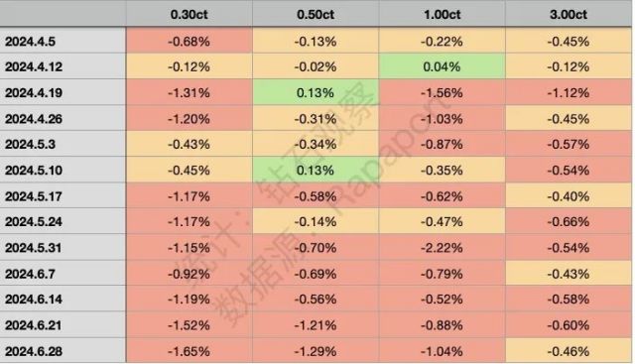Screen dimensions: 635x364
Task: Select the 0.30ct column header
Action: [190, 14]
